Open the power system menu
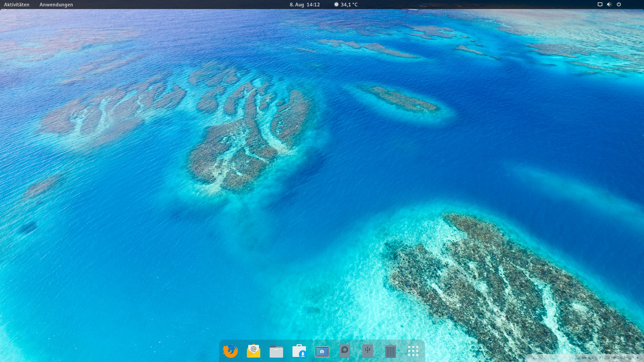 coord(619,4)
